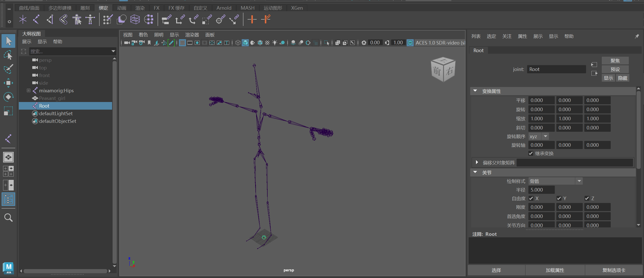Click the viewport gamma value 1.00 field
The image size is (644, 278).
click(x=398, y=43)
